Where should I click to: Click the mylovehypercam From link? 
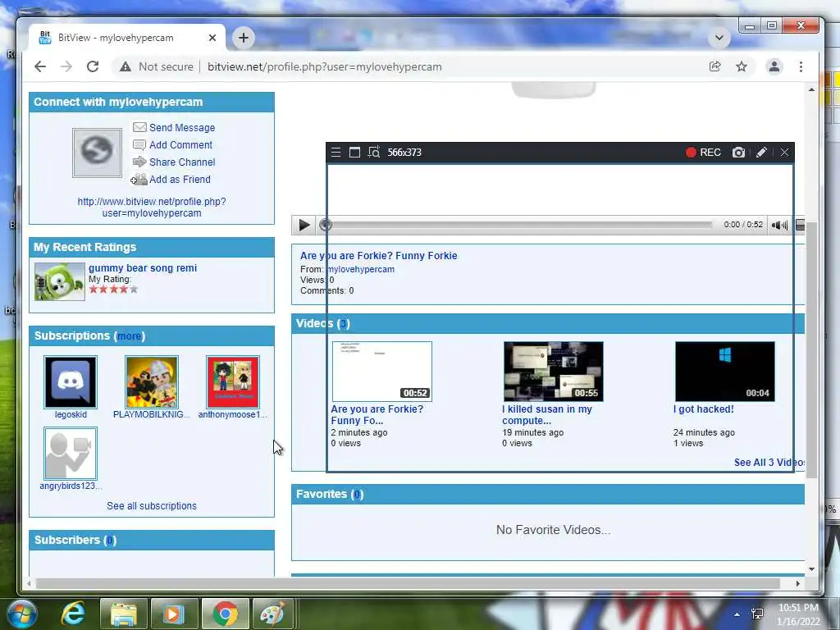click(x=361, y=269)
